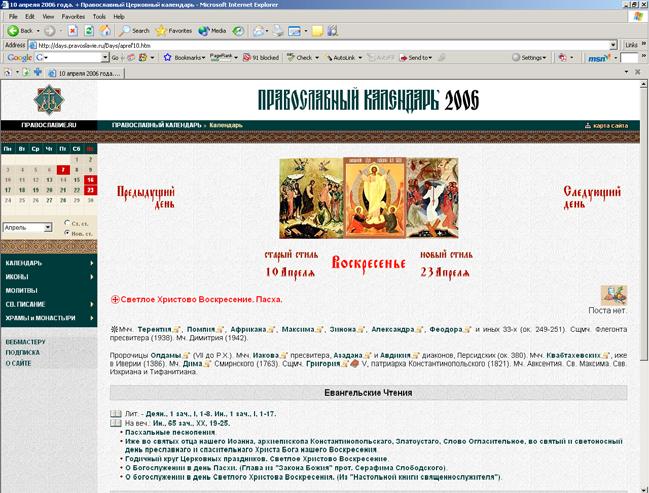Open О САЙТЕ sidebar link
This screenshot has height=493, width=649.
click(18, 363)
